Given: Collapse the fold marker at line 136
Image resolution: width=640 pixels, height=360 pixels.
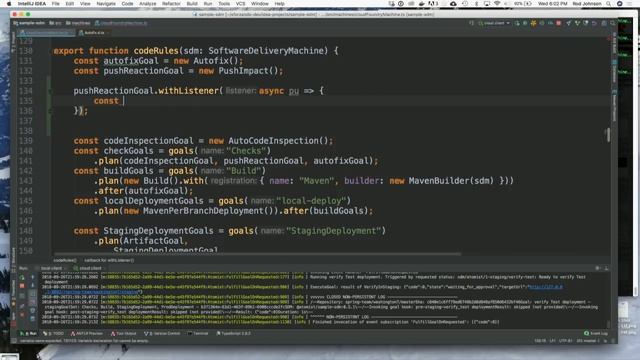Looking at the screenshot, I should click(50, 111).
